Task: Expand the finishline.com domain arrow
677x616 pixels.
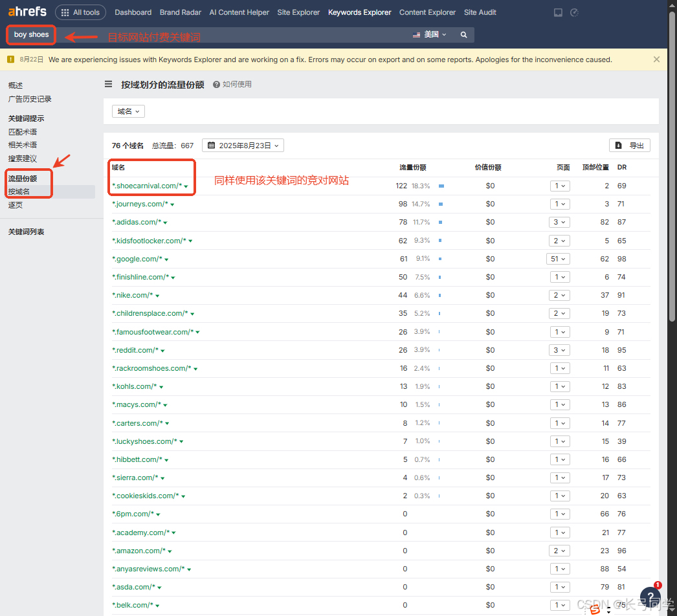Action: (x=173, y=278)
